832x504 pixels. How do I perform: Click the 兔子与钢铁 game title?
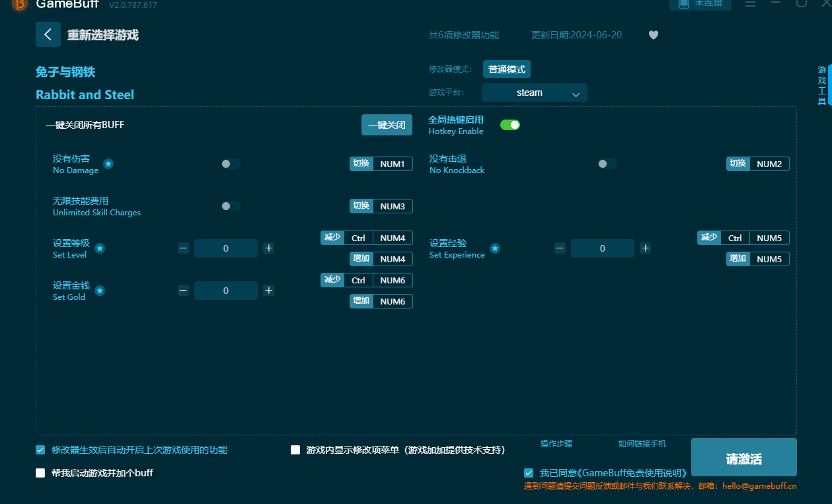[x=65, y=72]
